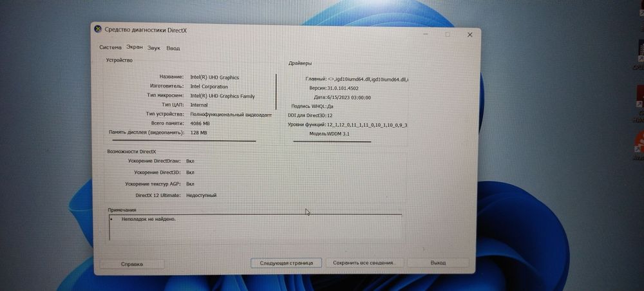Click 'Полнофункциональный видеоадапт' device type value
Screen dimensions: 644x291
[231, 115]
